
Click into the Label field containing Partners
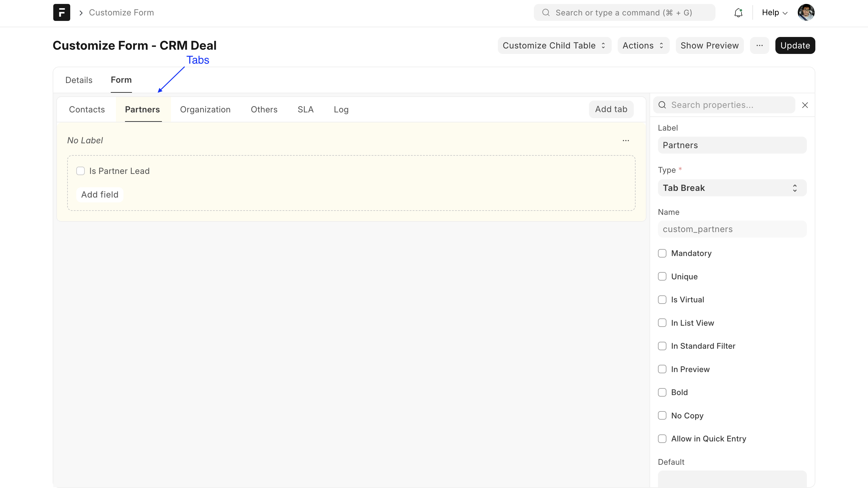(x=732, y=145)
